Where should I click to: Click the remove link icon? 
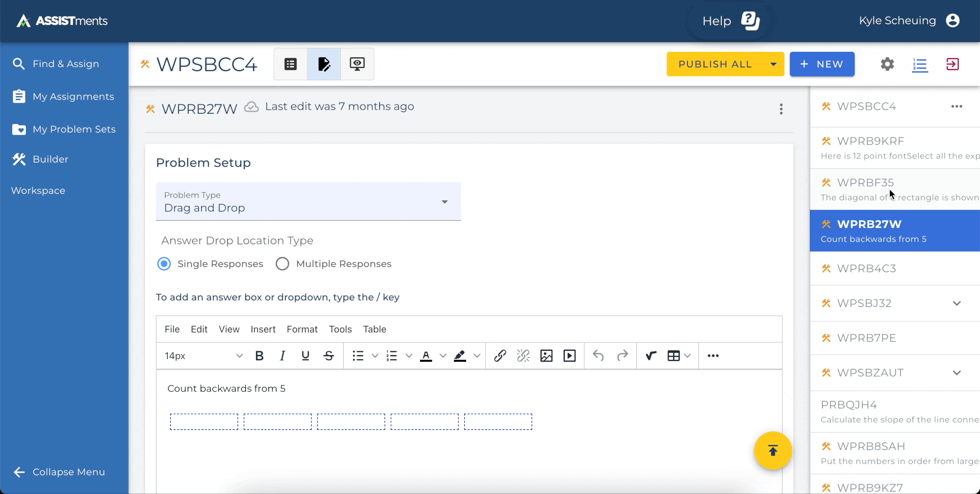523,356
